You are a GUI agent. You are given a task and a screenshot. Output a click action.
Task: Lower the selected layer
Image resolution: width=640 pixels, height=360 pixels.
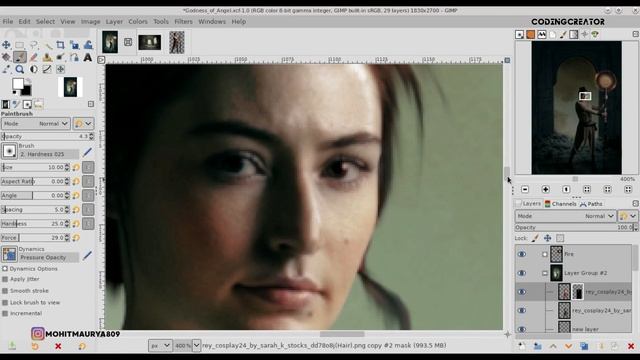coord(568,346)
